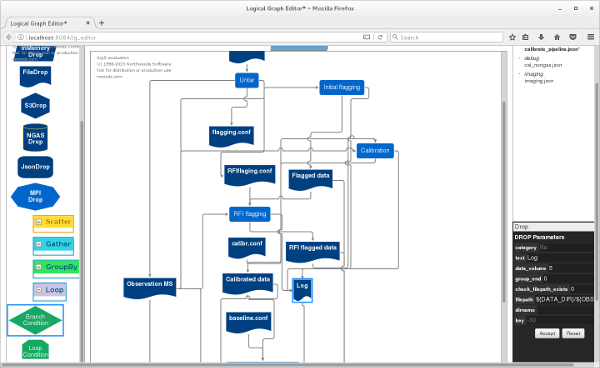Viewport: 600px width, 368px height.
Task: Select the Branch Condition diamond shape
Action: pyautogui.click(x=35, y=320)
